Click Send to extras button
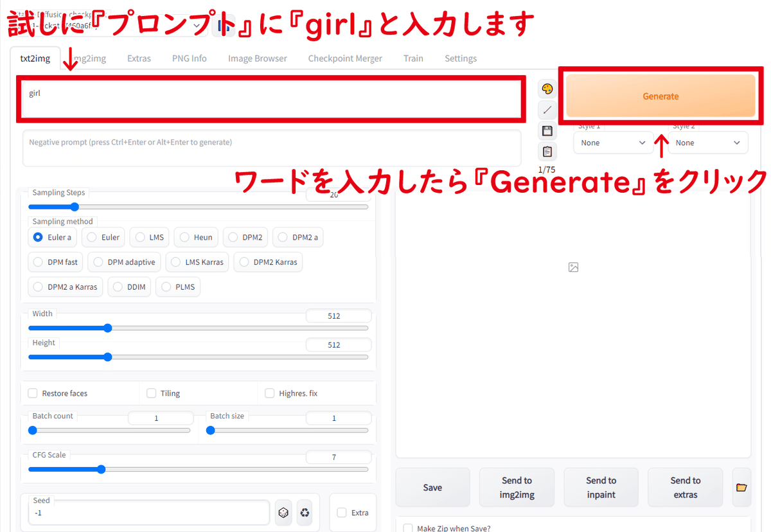The image size is (771, 532). tap(686, 488)
